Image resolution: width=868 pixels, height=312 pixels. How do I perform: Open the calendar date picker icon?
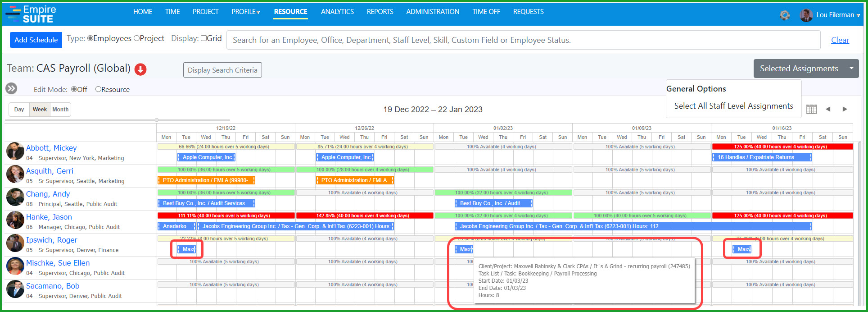click(x=811, y=109)
